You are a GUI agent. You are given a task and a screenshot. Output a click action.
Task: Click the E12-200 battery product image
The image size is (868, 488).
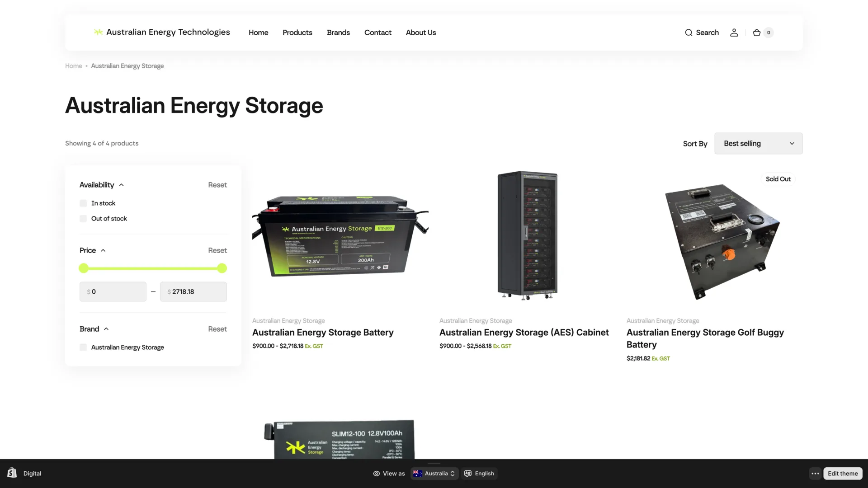340,236
